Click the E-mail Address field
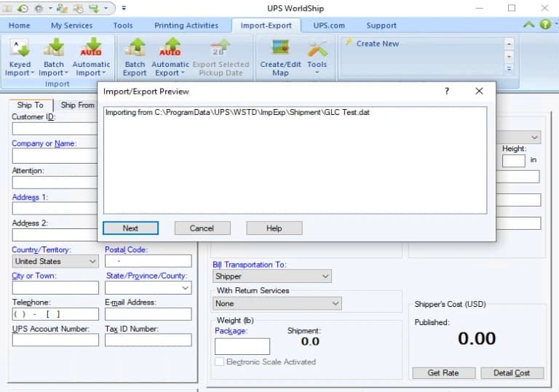Viewport: 559px width, 392px height. [148, 314]
